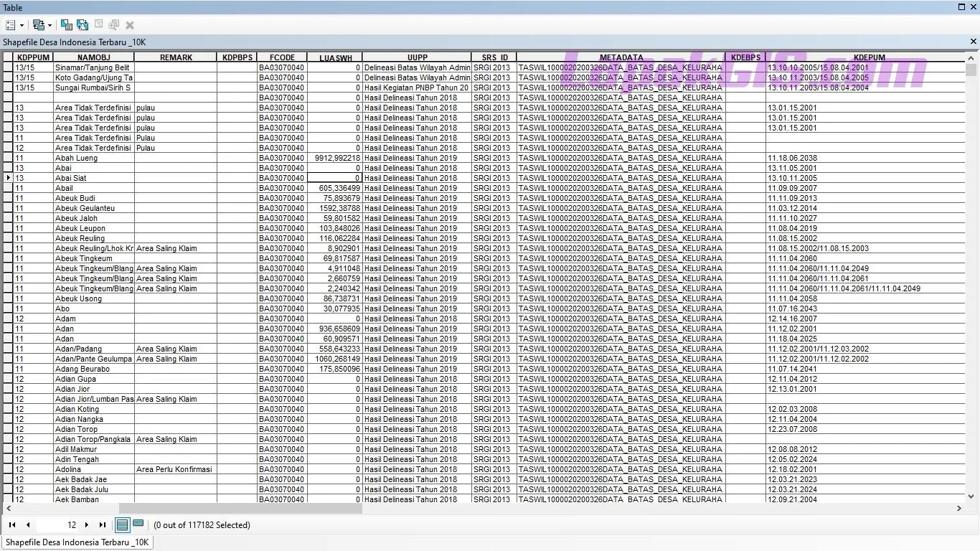980x551 pixels.
Task: Close the table using the X beside the layer title
Action: (974, 42)
